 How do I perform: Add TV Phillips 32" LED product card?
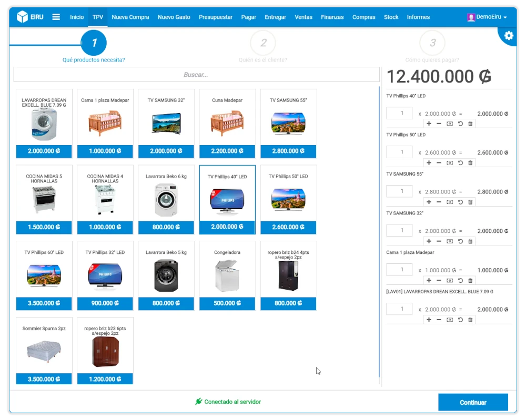(x=105, y=275)
